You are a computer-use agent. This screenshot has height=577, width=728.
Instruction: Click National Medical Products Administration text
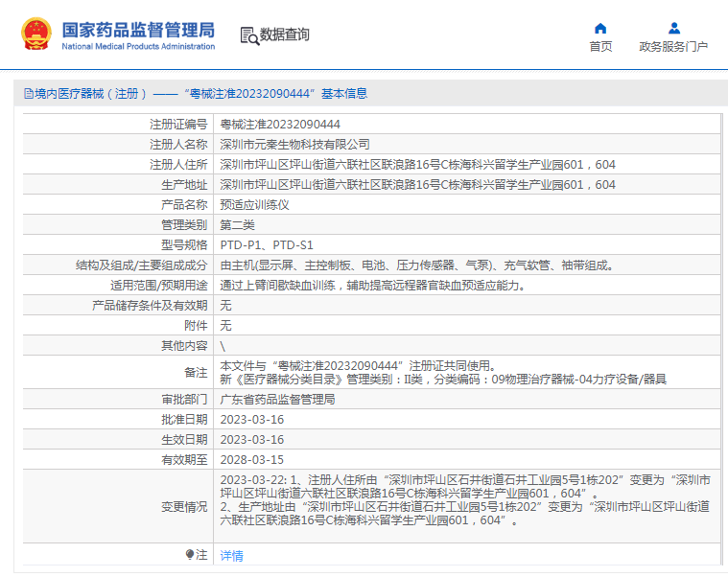[x=138, y=46]
